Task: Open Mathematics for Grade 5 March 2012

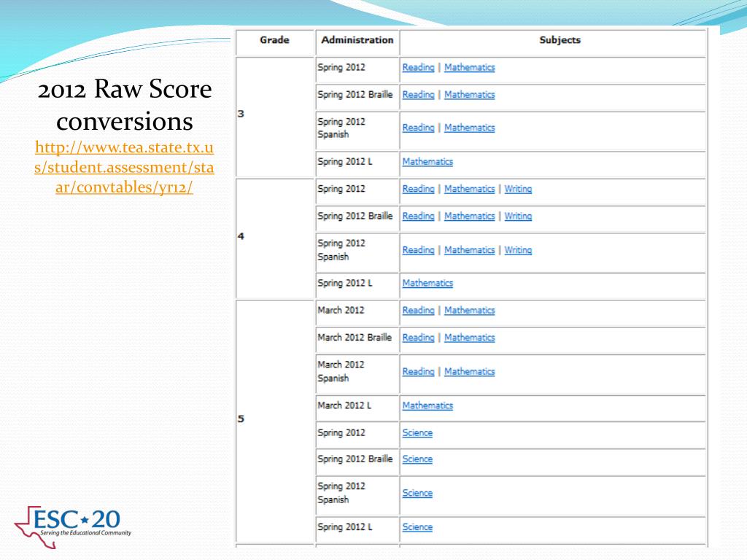Action: (469, 311)
